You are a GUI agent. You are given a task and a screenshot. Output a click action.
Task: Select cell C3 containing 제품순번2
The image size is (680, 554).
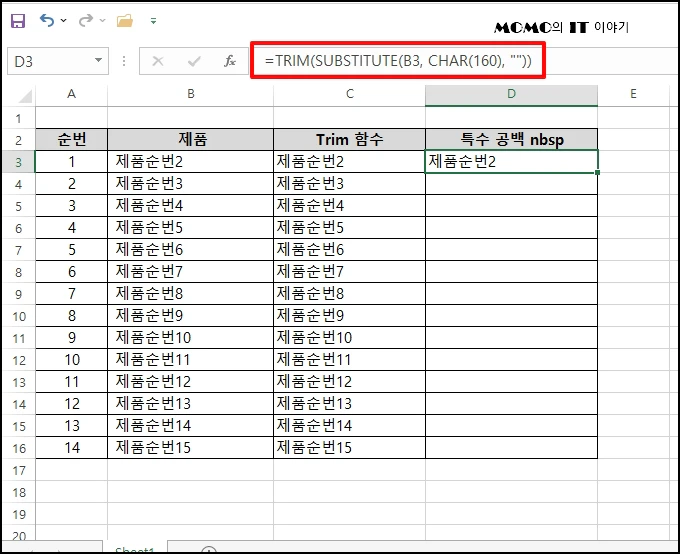pos(350,162)
